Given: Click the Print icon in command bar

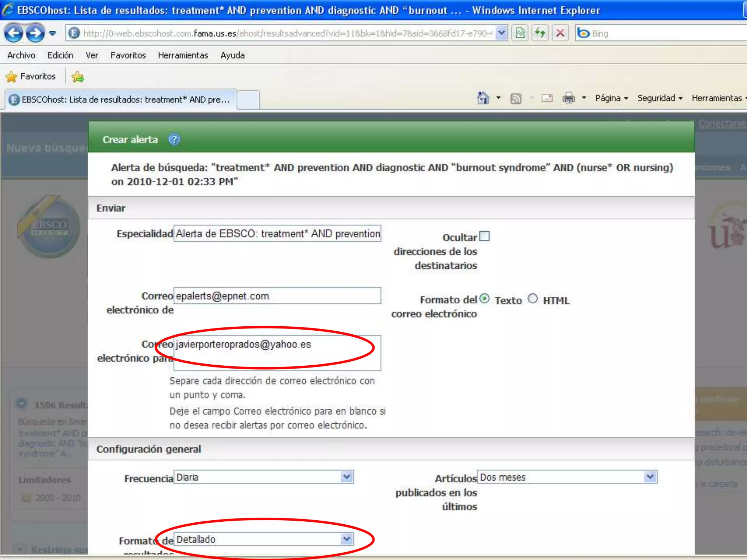Looking at the screenshot, I should point(568,98).
